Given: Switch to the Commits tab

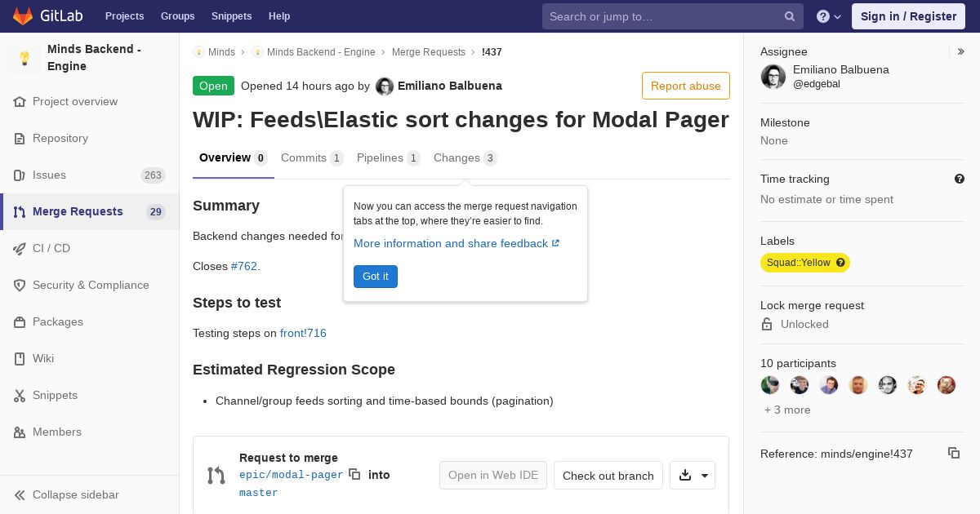Looking at the screenshot, I should [312, 158].
